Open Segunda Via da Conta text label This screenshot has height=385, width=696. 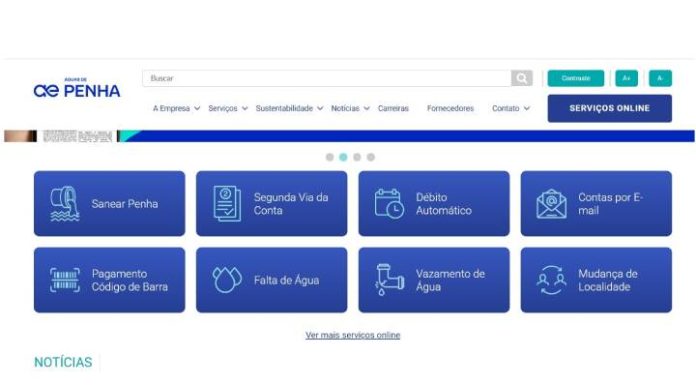point(291,204)
